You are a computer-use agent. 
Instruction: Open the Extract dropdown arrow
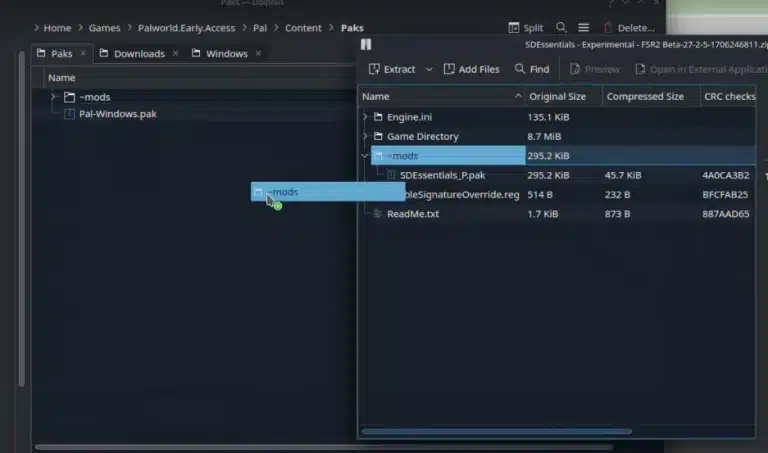[x=429, y=70]
